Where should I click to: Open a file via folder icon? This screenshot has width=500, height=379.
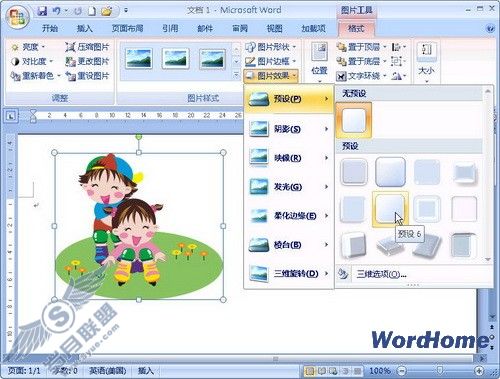pos(106,11)
